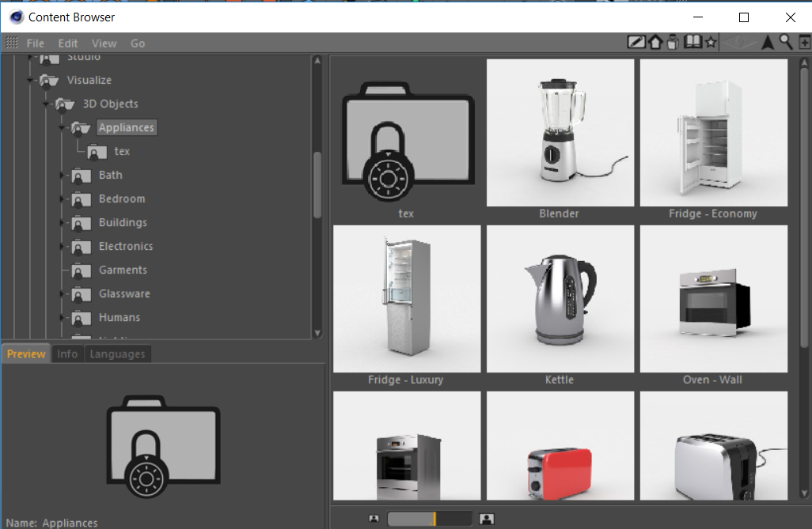Open the File menu
Viewport: 812px width, 529px height.
[x=35, y=43]
